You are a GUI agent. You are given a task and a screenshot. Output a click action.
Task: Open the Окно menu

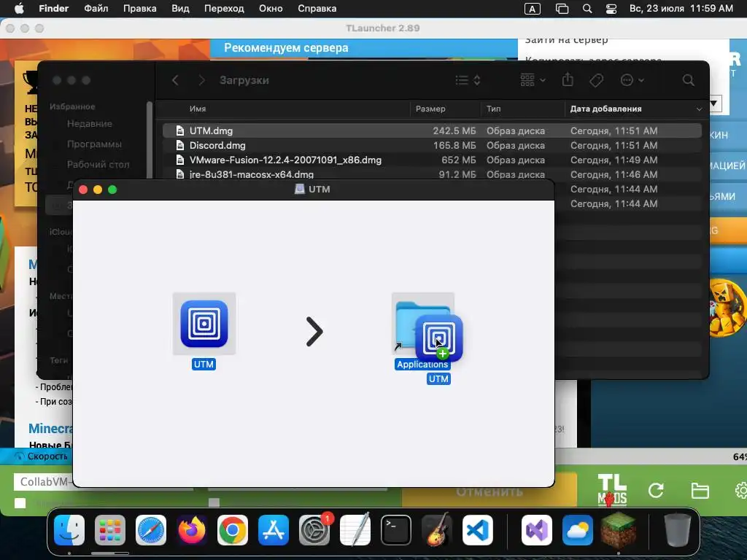pos(271,9)
